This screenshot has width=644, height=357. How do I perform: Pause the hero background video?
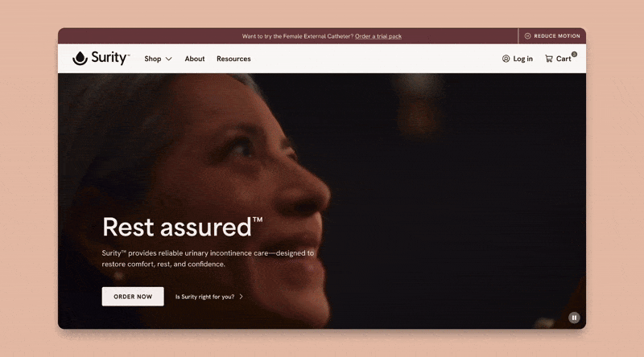(x=574, y=318)
